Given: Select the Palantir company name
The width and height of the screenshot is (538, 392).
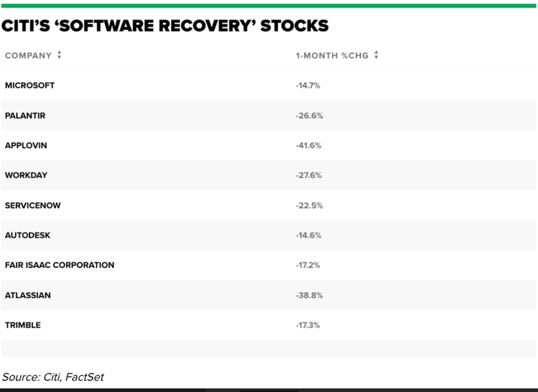Looking at the screenshot, I should tap(25, 115).
